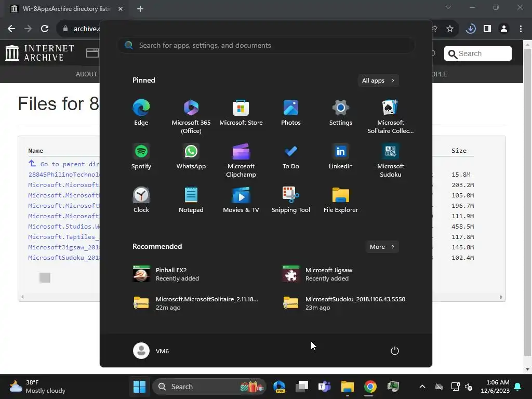Click the taskbar Search box
This screenshot has width=532, height=399.
[209, 387]
